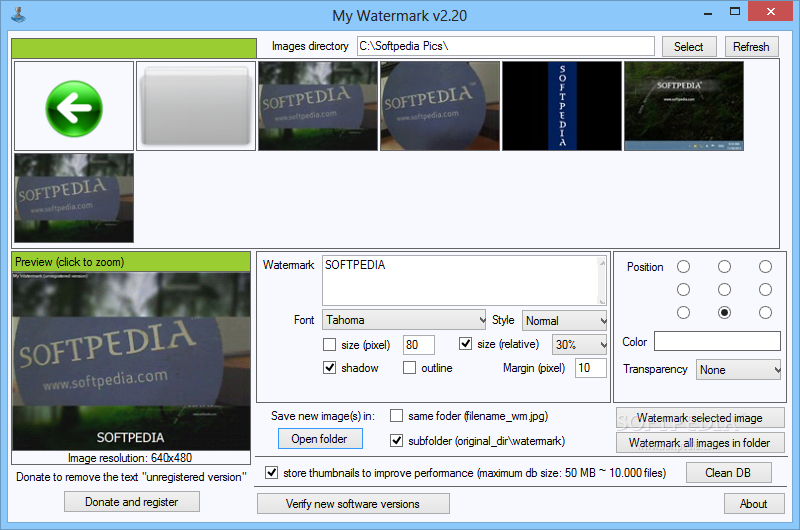Click the About button

click(754, 504)
